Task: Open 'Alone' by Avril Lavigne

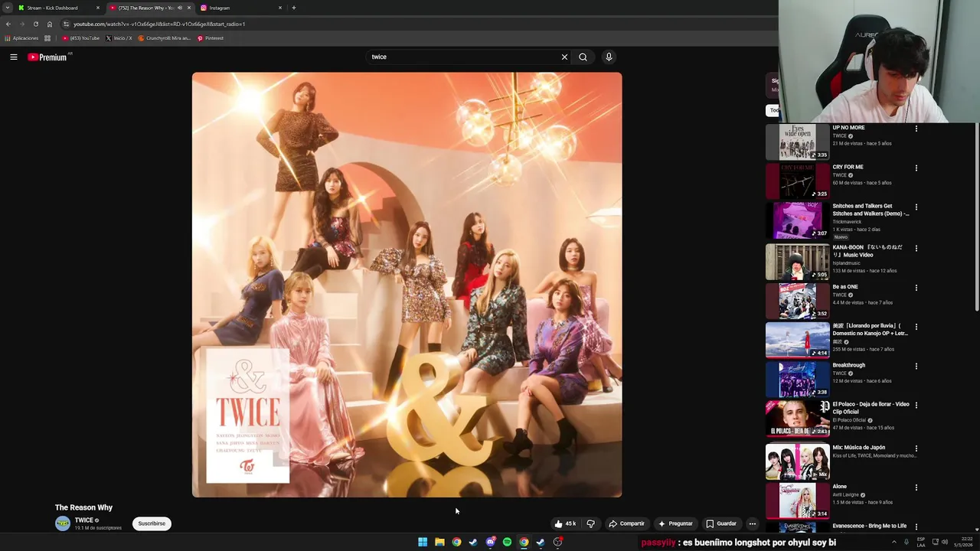Action: [x=839, y=487]
